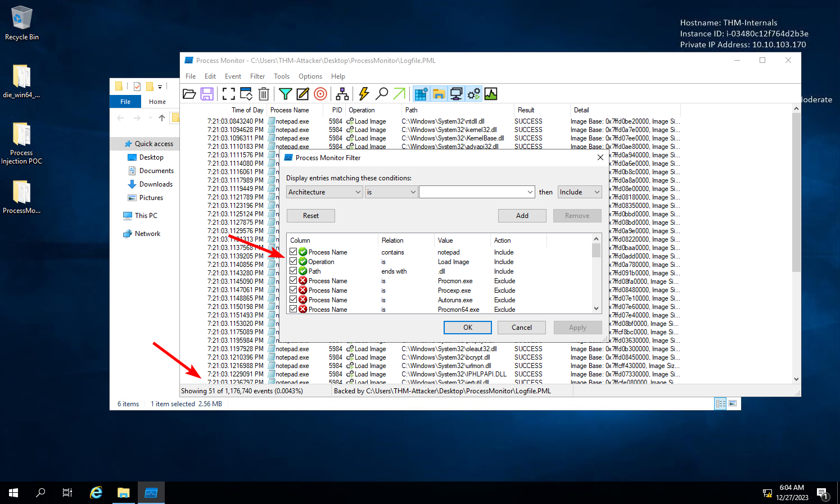Click the lightning bolt toolbar icon

coord(364,94)
